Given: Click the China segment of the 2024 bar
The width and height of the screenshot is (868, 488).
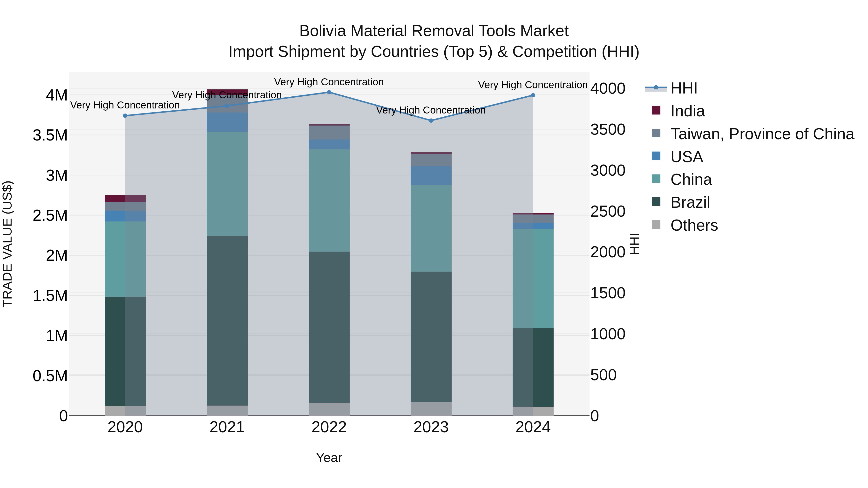Looking at the screenshot, I should click(533, 279).
